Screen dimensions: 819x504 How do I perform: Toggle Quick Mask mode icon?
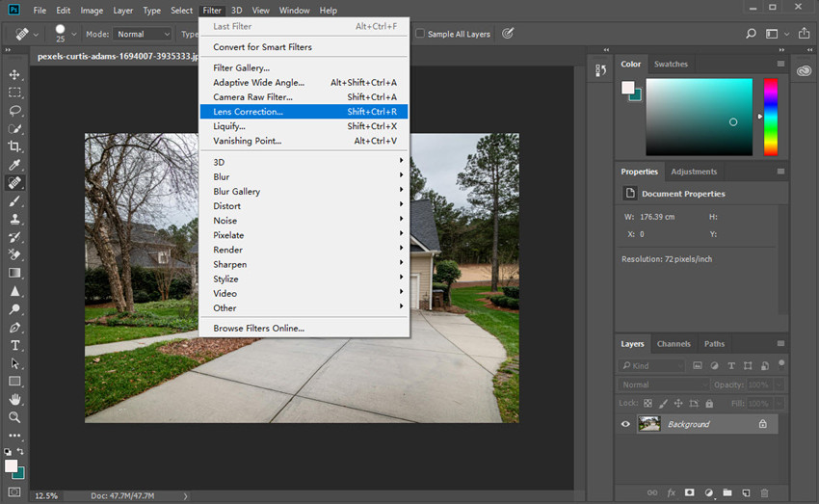(x=14, y=492)
